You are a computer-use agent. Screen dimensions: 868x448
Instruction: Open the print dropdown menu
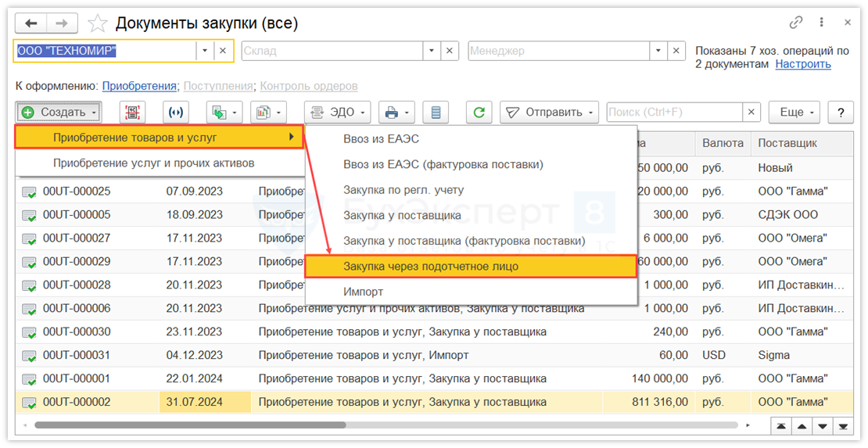pos(396,113)
